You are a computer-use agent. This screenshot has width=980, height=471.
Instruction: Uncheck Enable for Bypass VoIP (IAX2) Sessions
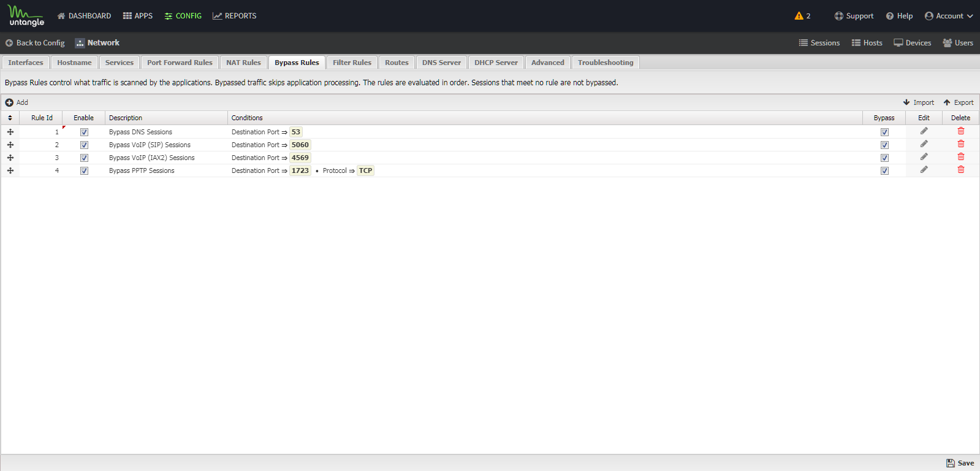point(84,158)
